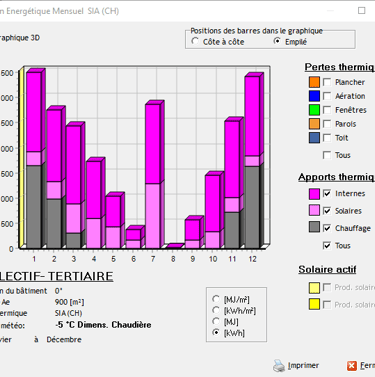The width and height of the screenshot is (375, 377).
Task: Click the 'Décembre' end month text
Action: (x=64, y=340)
